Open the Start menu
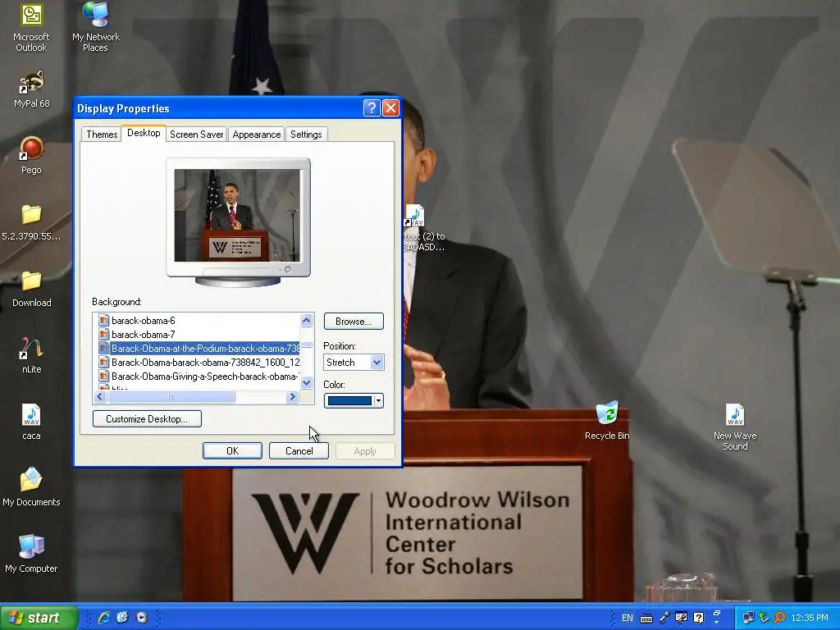The image size is (840, 630). (x=39, y=618)
